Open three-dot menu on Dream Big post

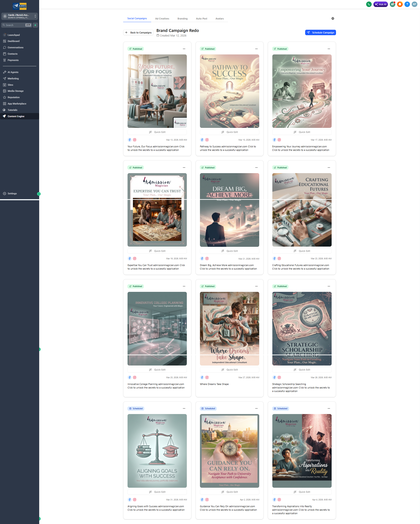(x=256, y=167)
